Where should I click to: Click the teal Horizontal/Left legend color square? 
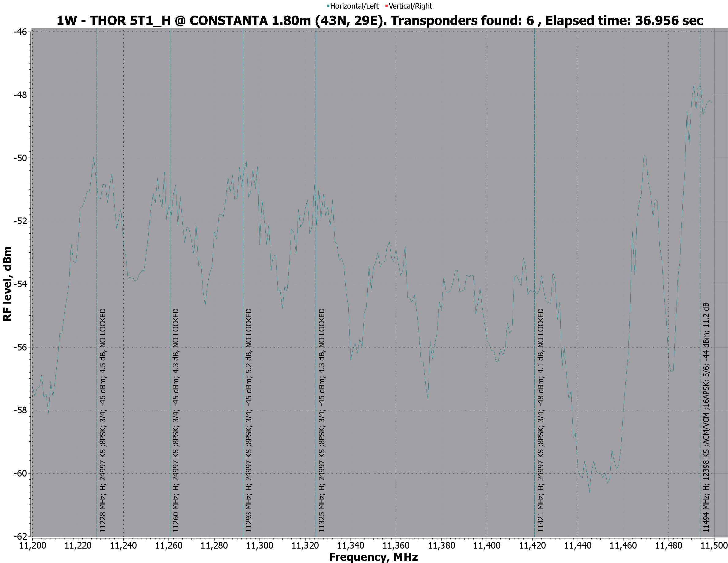328,6
